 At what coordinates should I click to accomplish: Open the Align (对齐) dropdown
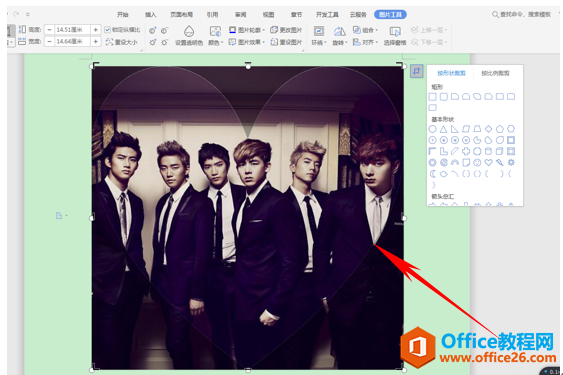(365, 42)
